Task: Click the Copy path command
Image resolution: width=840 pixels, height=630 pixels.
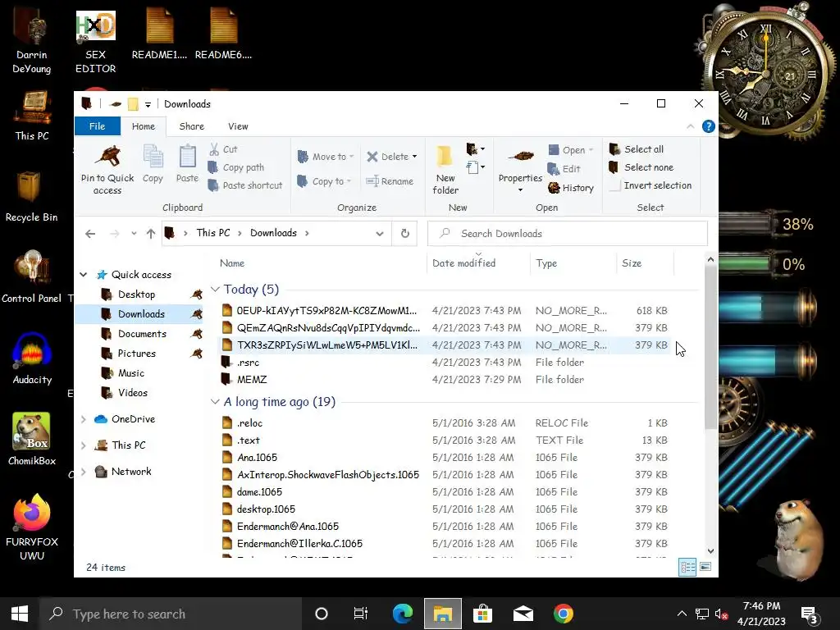Action: pos(235,167)
